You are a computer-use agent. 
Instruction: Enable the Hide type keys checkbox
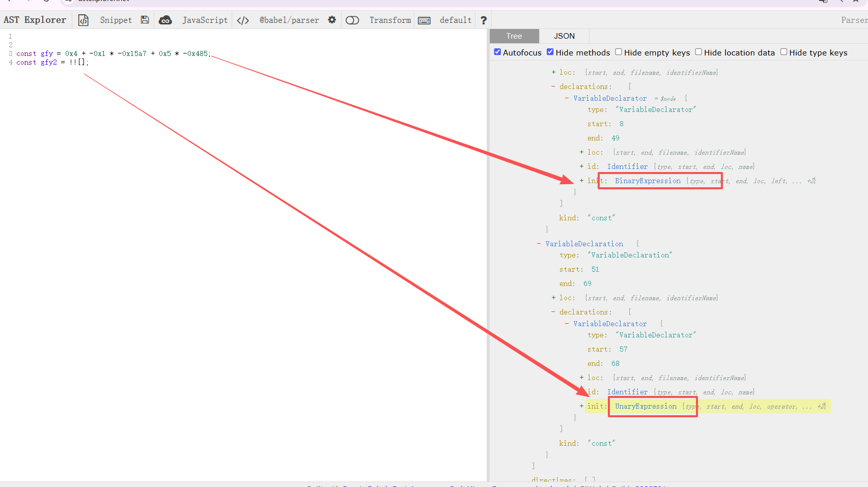[x=784, y=52]
